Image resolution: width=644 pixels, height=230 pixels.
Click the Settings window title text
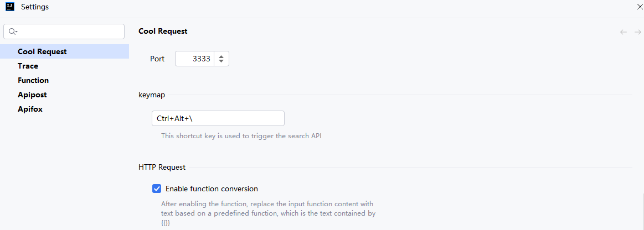(35, 7)
